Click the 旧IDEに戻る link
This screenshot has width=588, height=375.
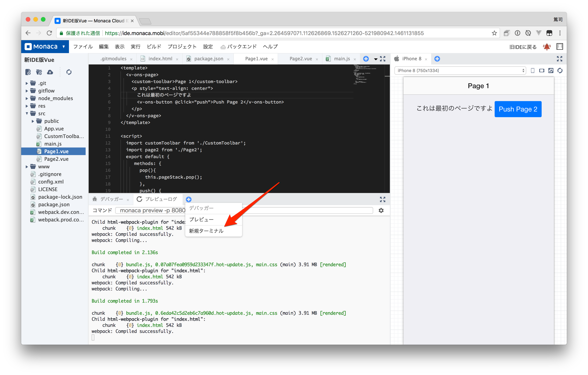coord(523,47)
